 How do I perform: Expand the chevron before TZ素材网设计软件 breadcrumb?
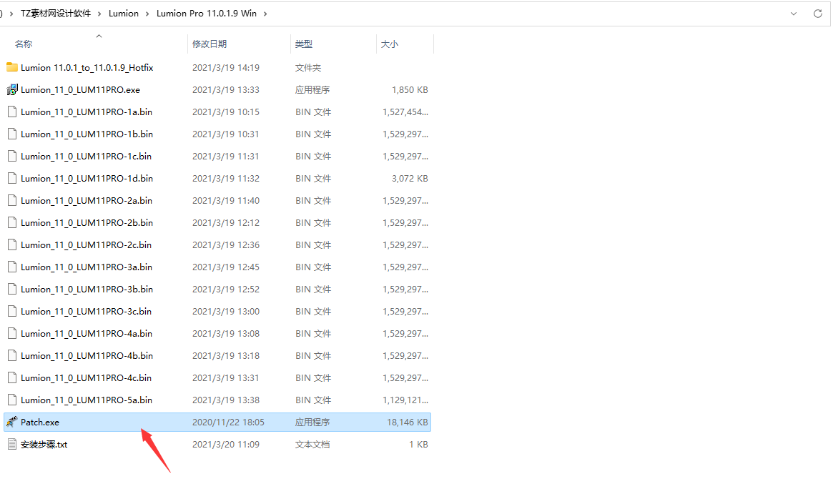coord(11,14)
